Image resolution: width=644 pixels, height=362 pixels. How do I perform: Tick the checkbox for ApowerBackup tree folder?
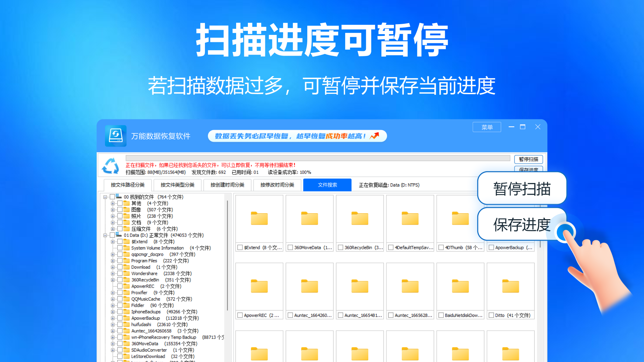point(120,318)
